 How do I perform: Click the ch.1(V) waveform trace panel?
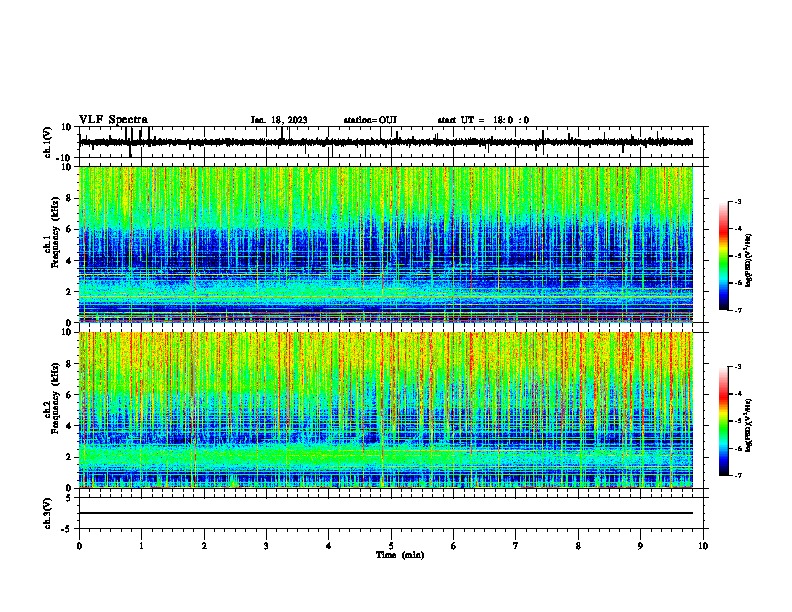391,142
